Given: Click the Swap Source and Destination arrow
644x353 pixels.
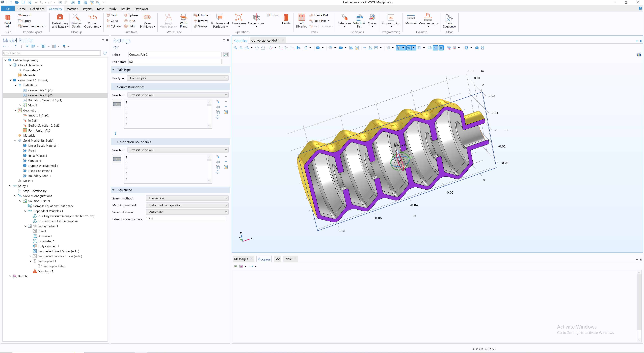Looking at the screenshot, I should pyautogui.click(x=115, y=133).
